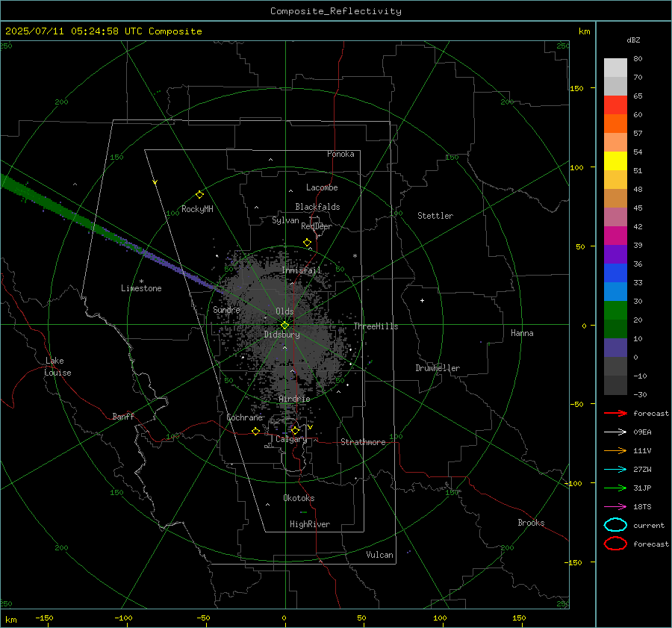Screen dimensions: 672x628
Task: Click the cyan current ellipse icon
Action: tap(615, 525)
